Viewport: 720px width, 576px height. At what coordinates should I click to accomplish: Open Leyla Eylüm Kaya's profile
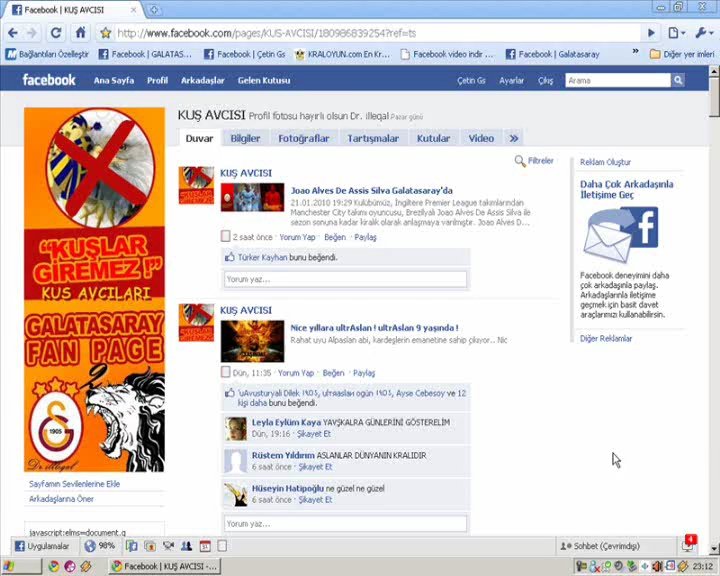pos(286,422)
